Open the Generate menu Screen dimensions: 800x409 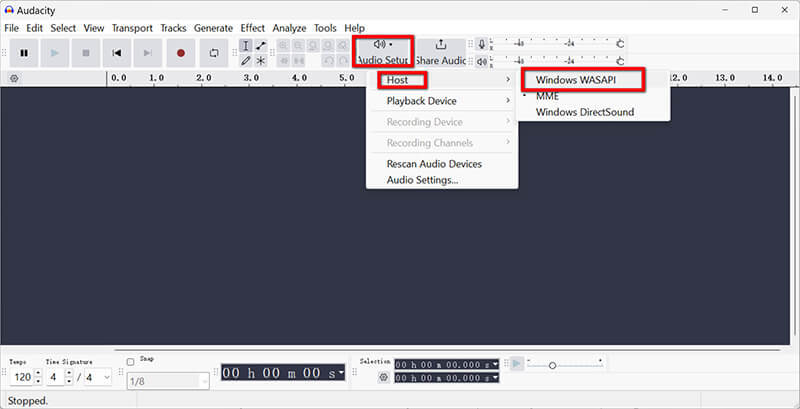(213, 28)
